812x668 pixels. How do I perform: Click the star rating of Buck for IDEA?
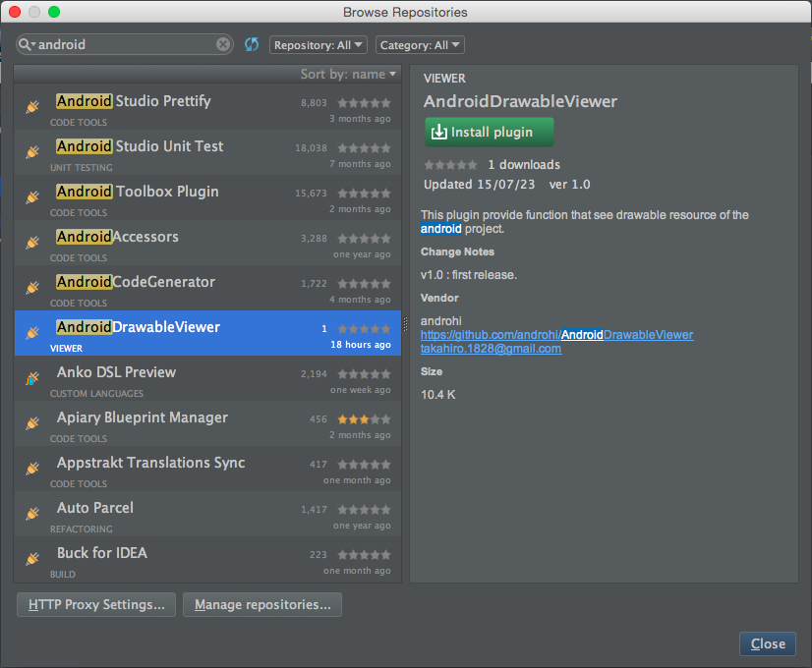[364, 555]
